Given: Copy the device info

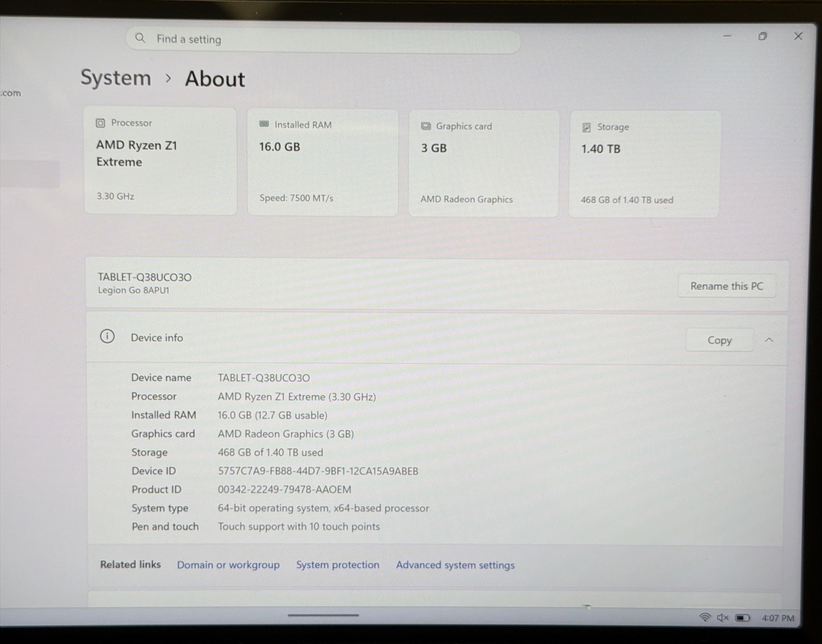Looking at the screenshot, I should (x=719, y=340).
